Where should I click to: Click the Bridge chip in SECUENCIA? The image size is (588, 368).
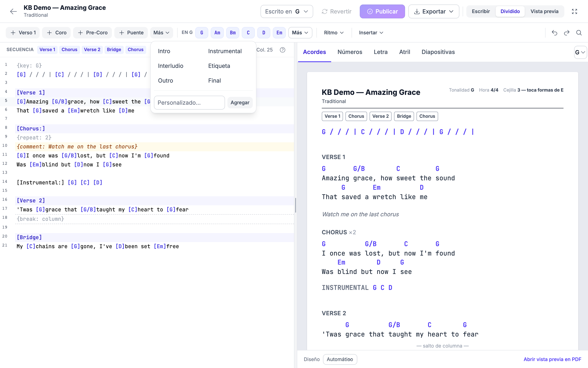pyautogui.click(x=114, y=50)
